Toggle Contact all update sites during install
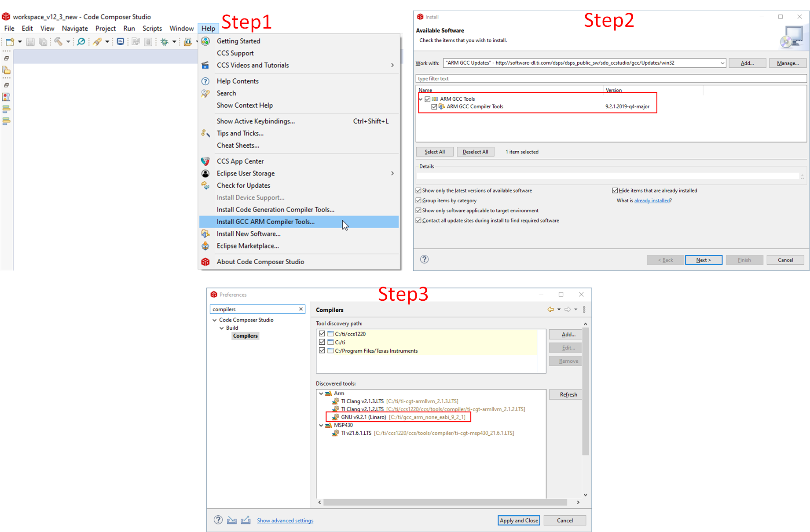 (x=418, y=220)
